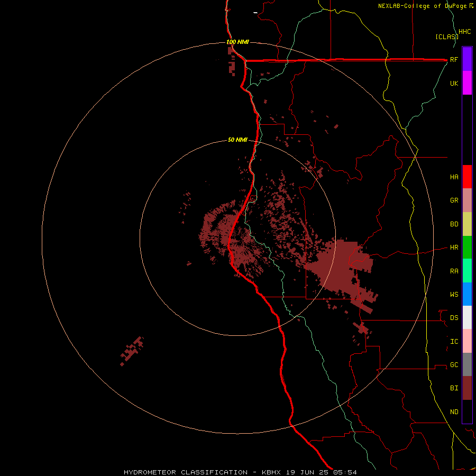Click the GR legend label
Viewport: 476px width, 476px height.
point(454,200)
